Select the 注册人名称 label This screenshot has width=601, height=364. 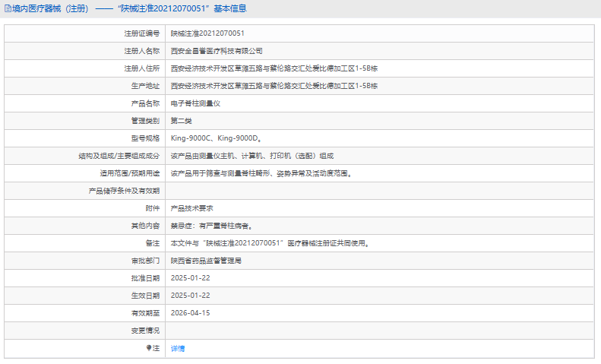tap(142, 51)
